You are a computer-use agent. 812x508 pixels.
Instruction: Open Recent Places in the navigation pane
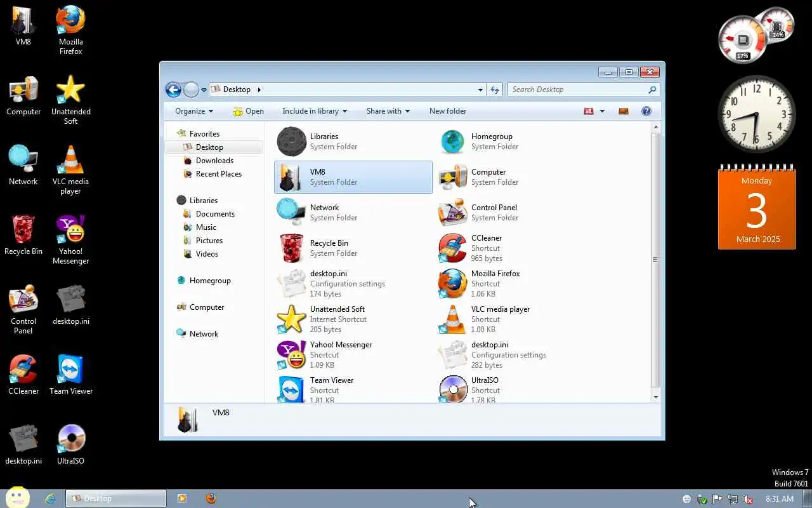point(218,174)
